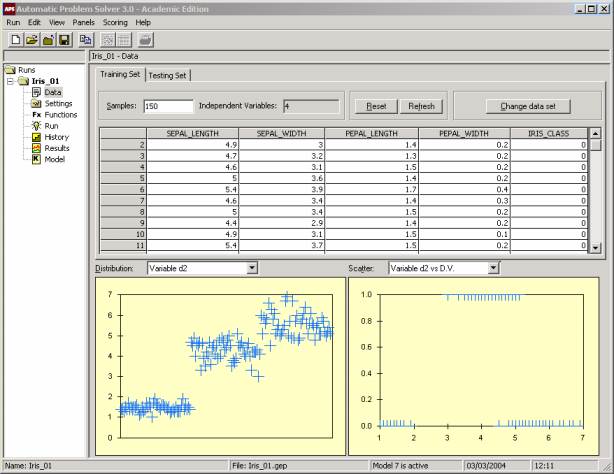Open the Scoring menu
Screen dimensions: 614x474
coord(115,21)
